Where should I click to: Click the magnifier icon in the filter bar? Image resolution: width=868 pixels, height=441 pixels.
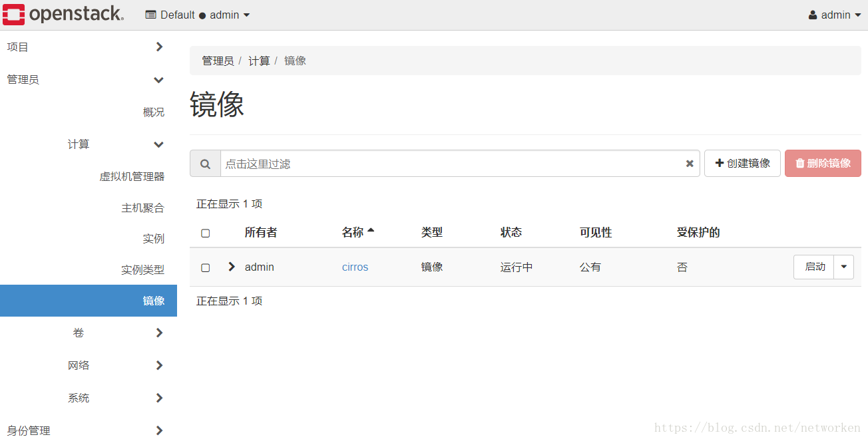coord(205,163)
